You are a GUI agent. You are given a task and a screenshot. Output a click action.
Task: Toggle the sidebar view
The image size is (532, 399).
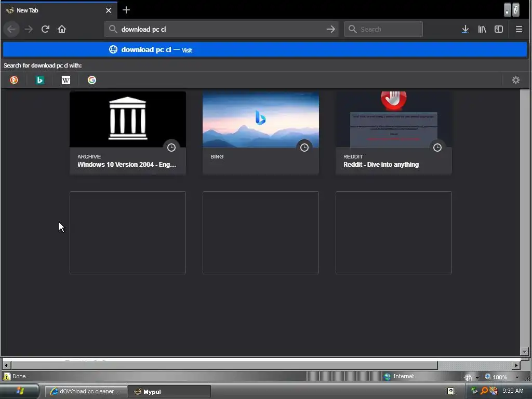point(498,29)
